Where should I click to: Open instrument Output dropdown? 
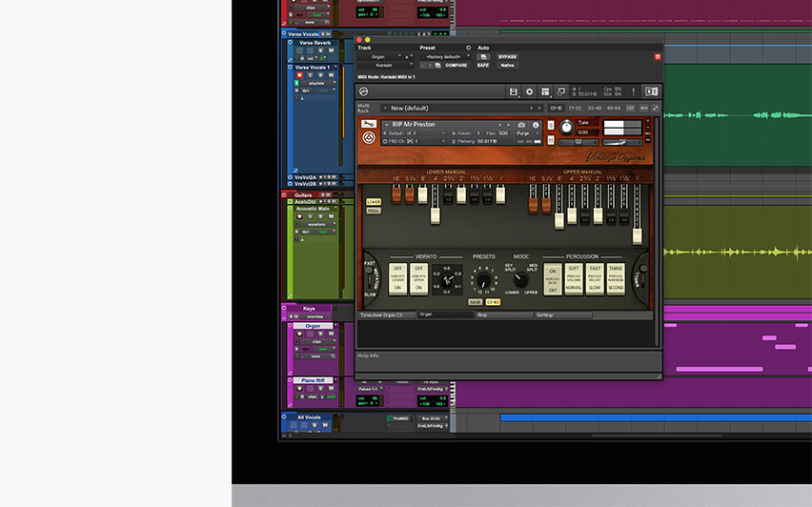point(415,133)
